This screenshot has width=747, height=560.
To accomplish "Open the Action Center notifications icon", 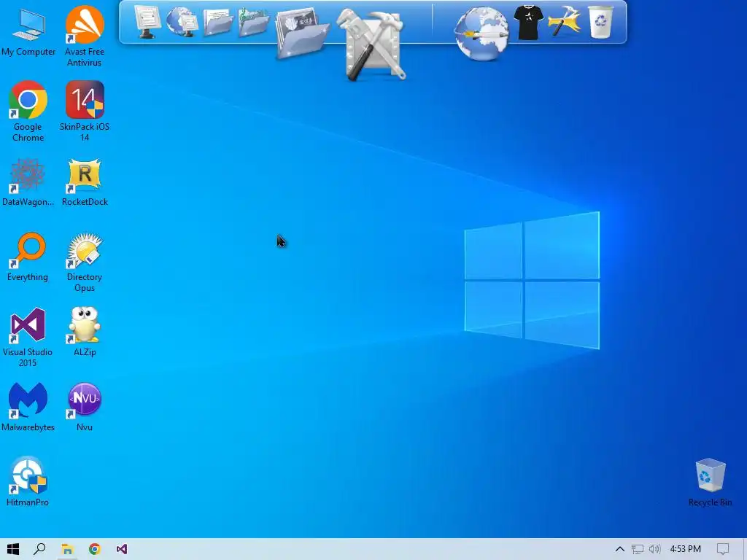I will coord(723,549).
